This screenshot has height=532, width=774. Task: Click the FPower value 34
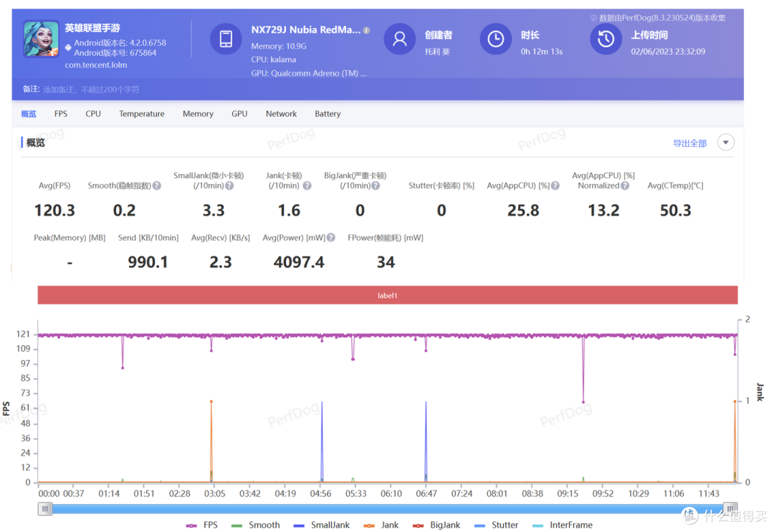[386, 262]
